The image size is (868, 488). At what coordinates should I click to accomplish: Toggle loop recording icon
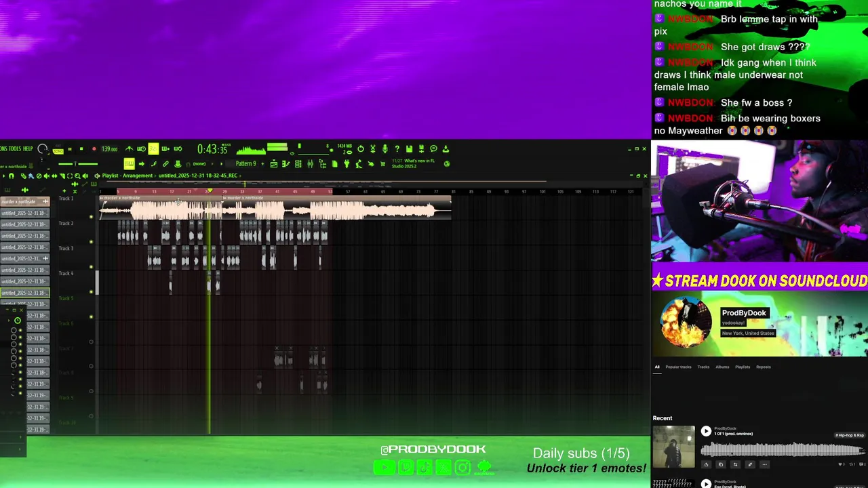pos(178,149)
